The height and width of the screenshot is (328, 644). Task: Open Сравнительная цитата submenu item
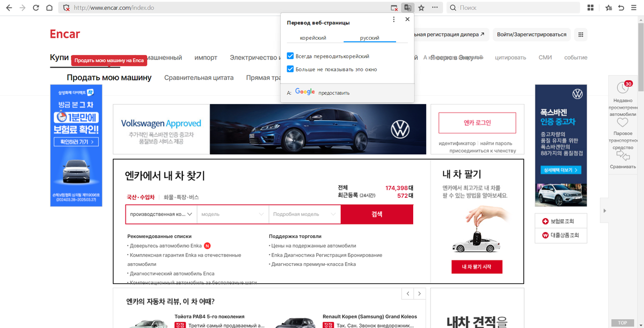click(199, 78)
